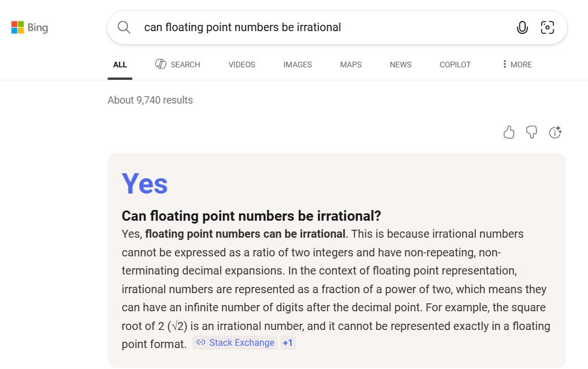Click the thumbs up feedback icon
This screenshot has height=369, width=588.
click(x=509, y=132)
